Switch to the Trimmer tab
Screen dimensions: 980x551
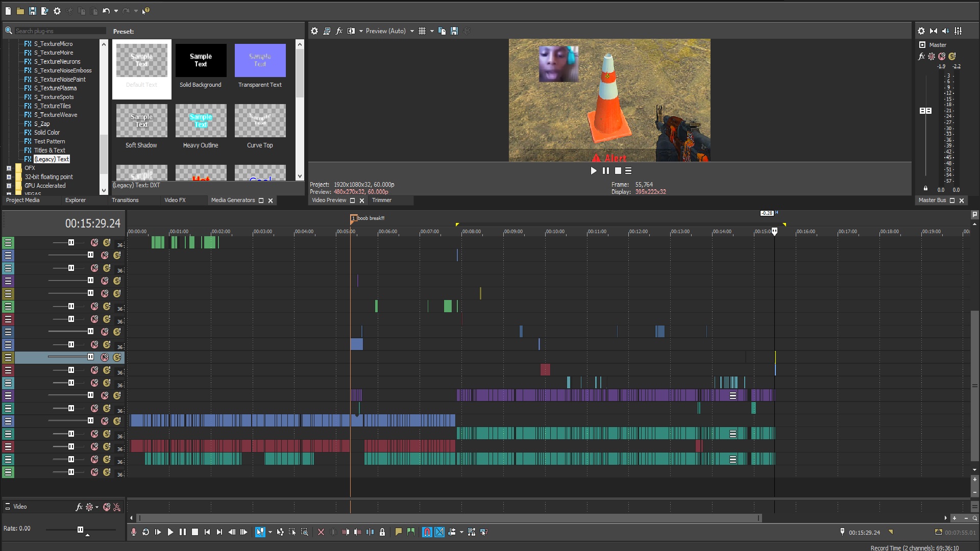[382, 200]
